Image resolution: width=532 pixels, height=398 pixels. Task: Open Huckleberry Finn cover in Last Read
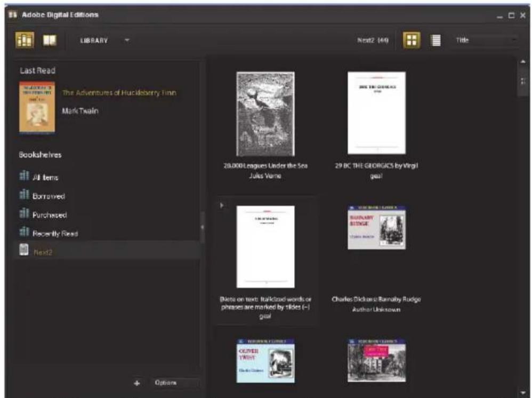point(37,107)
